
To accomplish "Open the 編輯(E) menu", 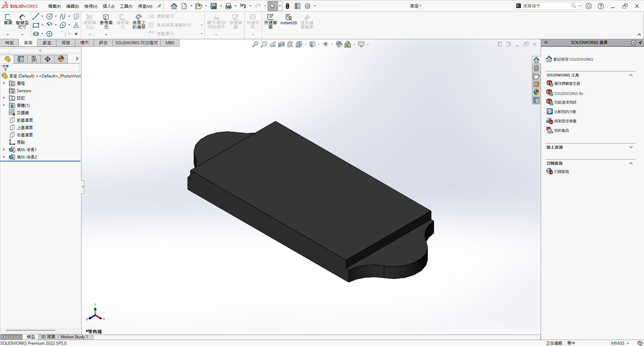I will [x=72, y=6].
